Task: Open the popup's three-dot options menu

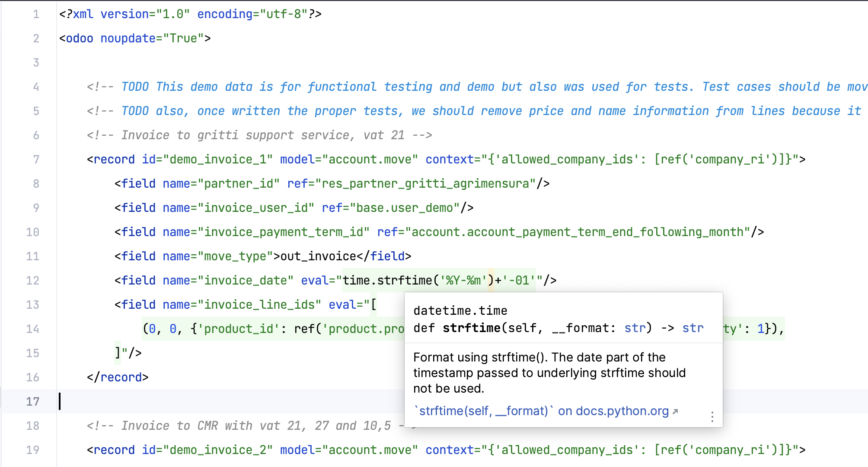Action: tap(712, 417)
